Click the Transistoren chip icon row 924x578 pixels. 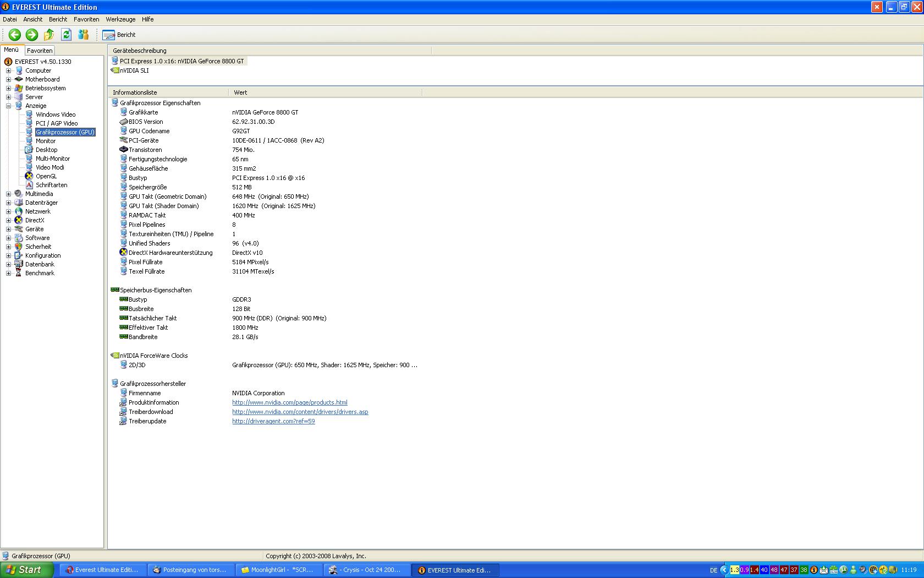[124, 150]
